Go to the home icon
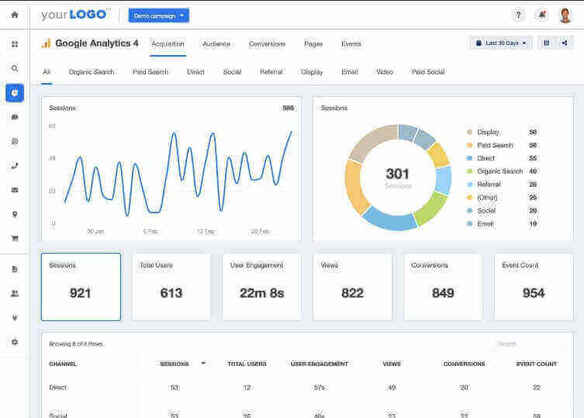This screenshot has width=584, height=418. click(15, 15)
